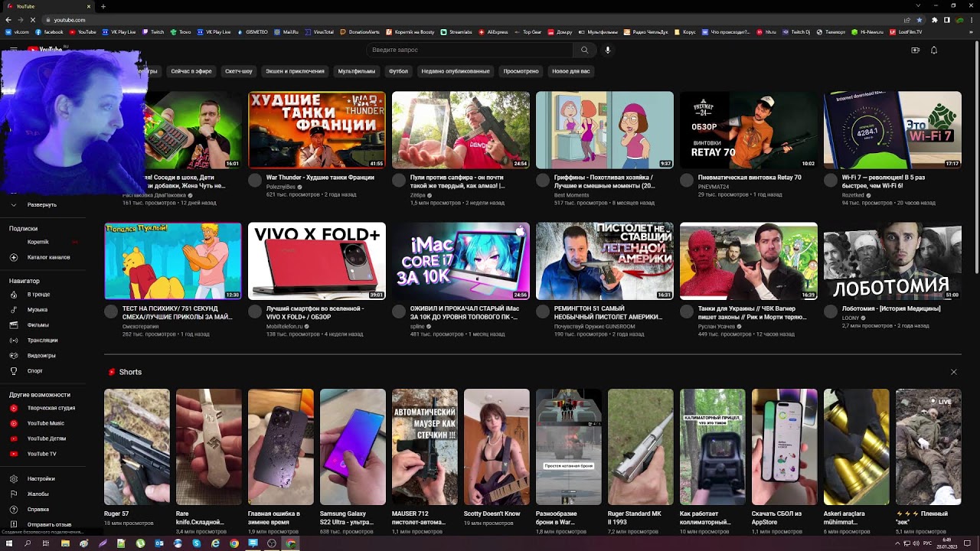Open the PolezniyBes channel link
The height and width of the screenshot is (551, 980).
tap(281, 187)
